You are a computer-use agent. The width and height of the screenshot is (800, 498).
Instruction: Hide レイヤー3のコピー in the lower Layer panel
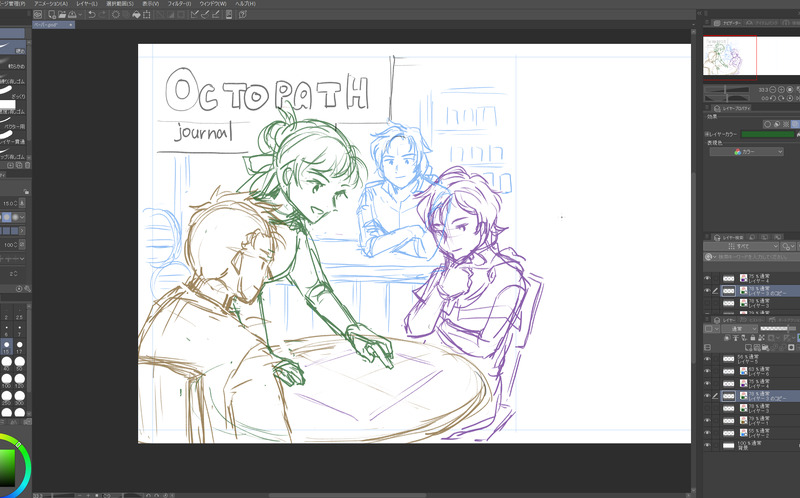(x=707, y=396)
